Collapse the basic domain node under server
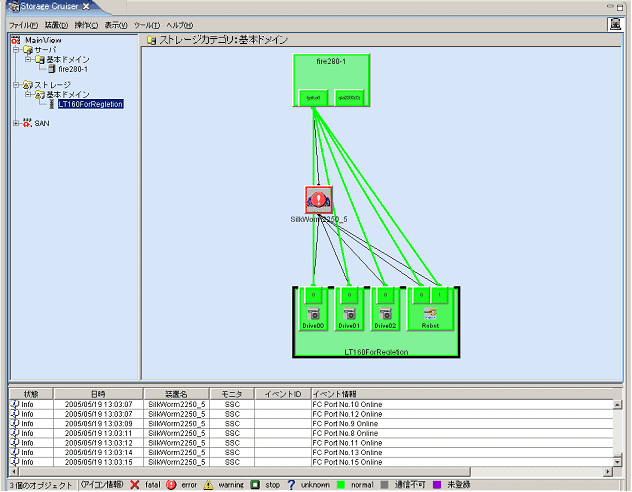The width and height of the screenshot is (632, 492). pyautogui.click(x=28, y=59)
